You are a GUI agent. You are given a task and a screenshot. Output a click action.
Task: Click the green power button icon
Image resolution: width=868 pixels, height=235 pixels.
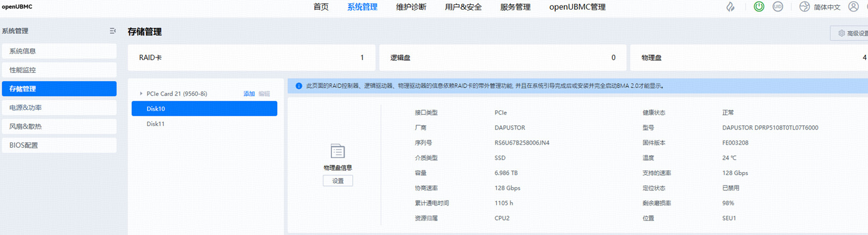coord(759,7)
